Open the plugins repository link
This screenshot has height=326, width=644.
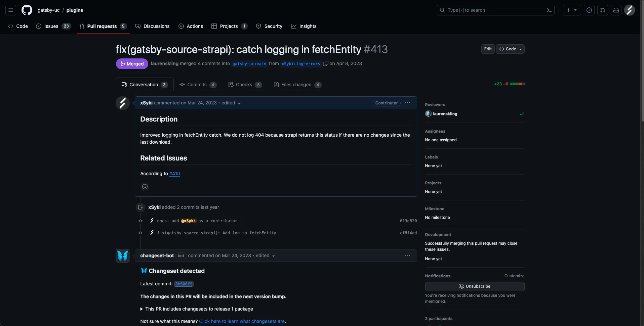(x=75, y=10)
